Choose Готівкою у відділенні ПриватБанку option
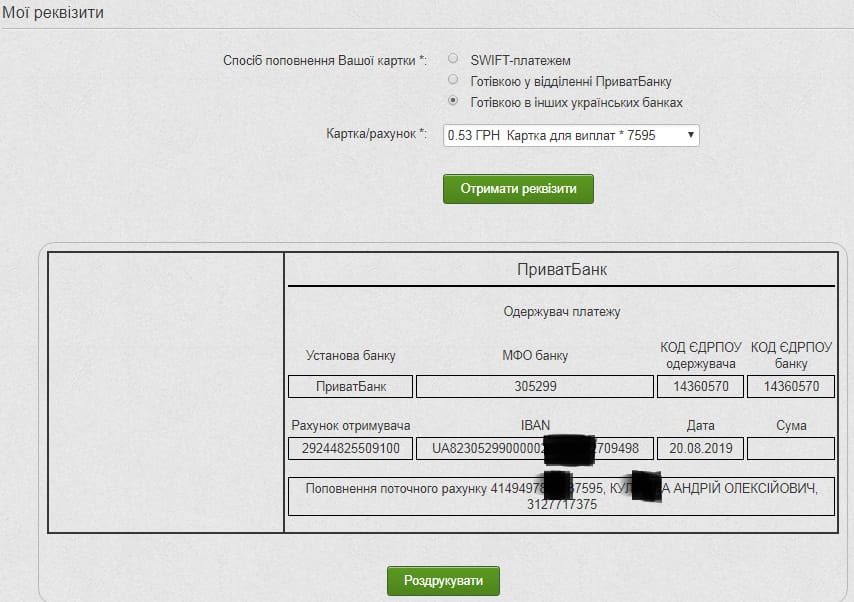The image size is (854, 602). [453, 80]
